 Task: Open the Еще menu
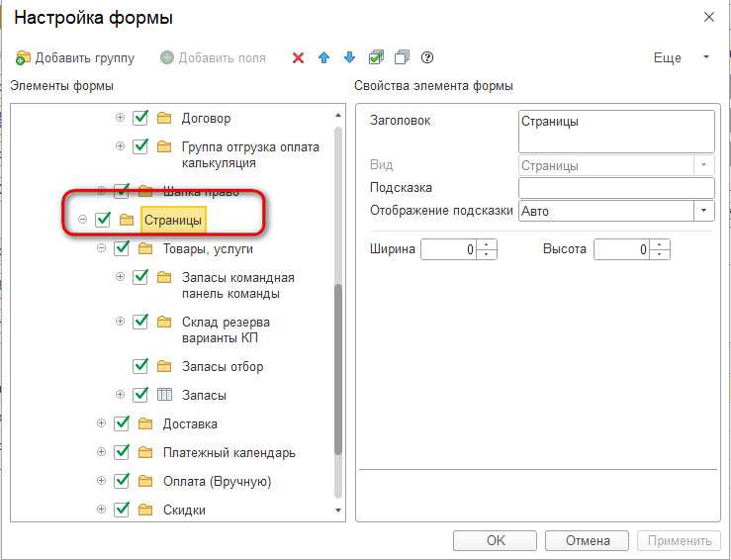[x=681, y=57]
